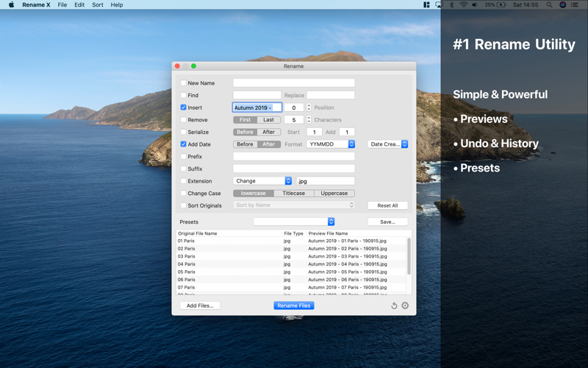Enable the Sort Originals checkbox
Image resolution: width=588 pixels, height=368 pixels.
183,205
